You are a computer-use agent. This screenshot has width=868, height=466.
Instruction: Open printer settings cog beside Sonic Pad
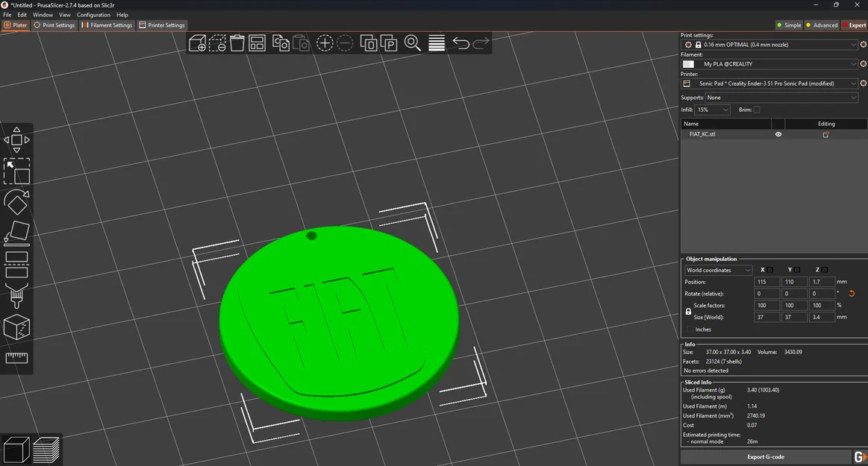tap(863, 84)
